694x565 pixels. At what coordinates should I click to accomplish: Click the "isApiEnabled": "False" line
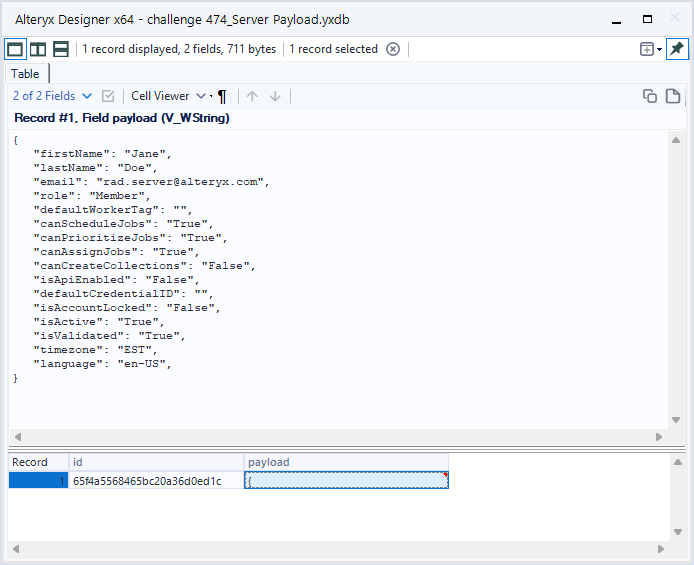[x=116, y=280]
